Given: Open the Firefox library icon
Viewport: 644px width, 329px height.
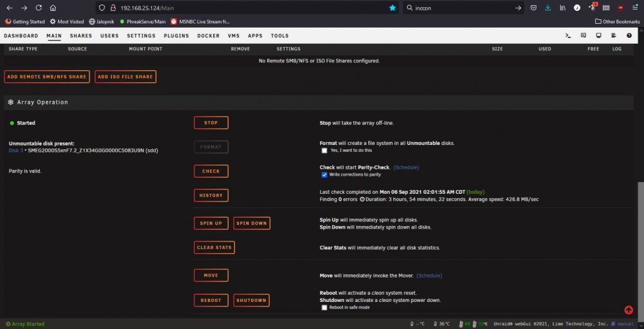Looking at the screenshot, I should 562,8.
